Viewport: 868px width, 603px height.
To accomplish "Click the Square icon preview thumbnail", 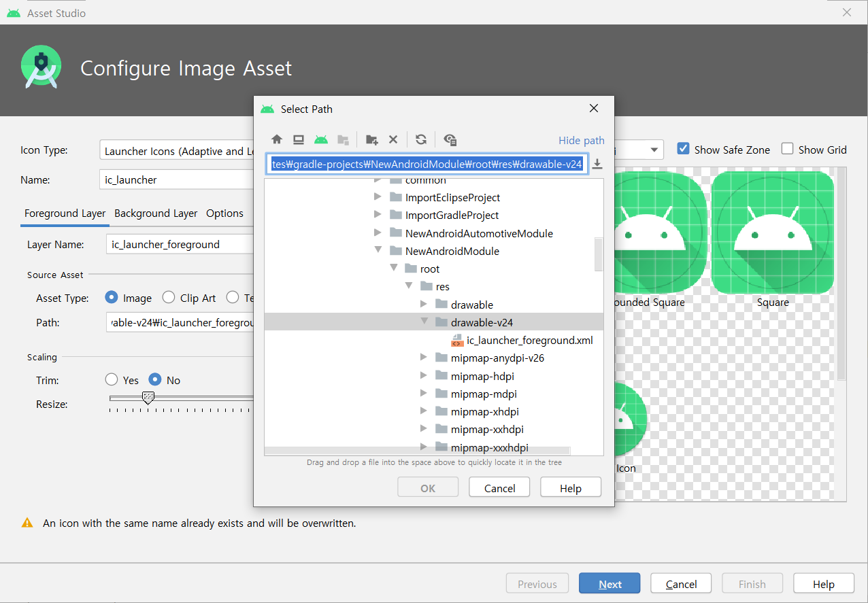I will 773,232.
